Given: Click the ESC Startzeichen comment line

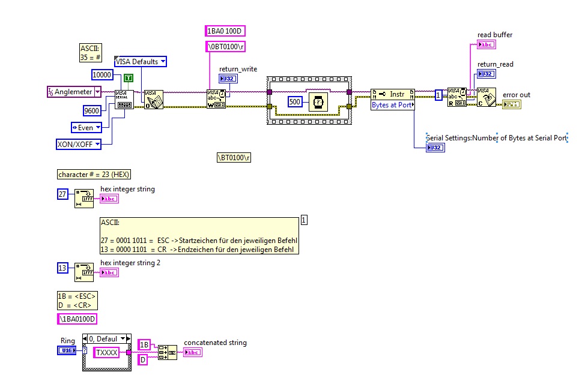Looking at the screenshot, I should click(x=199, y=241).
